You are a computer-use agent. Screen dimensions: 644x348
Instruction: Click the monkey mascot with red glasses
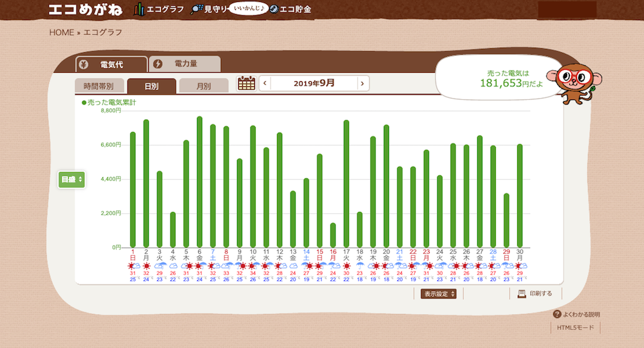[x=574, y=82]
